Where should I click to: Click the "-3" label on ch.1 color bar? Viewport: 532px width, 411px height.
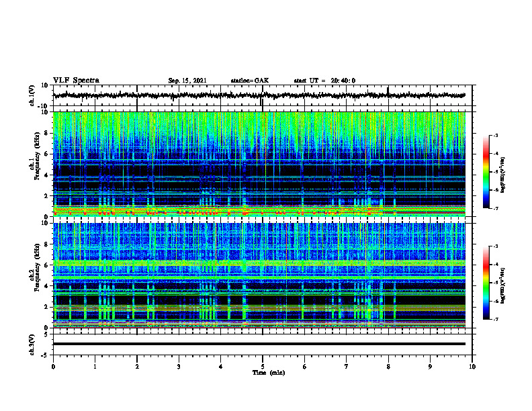tap(496, 135)
